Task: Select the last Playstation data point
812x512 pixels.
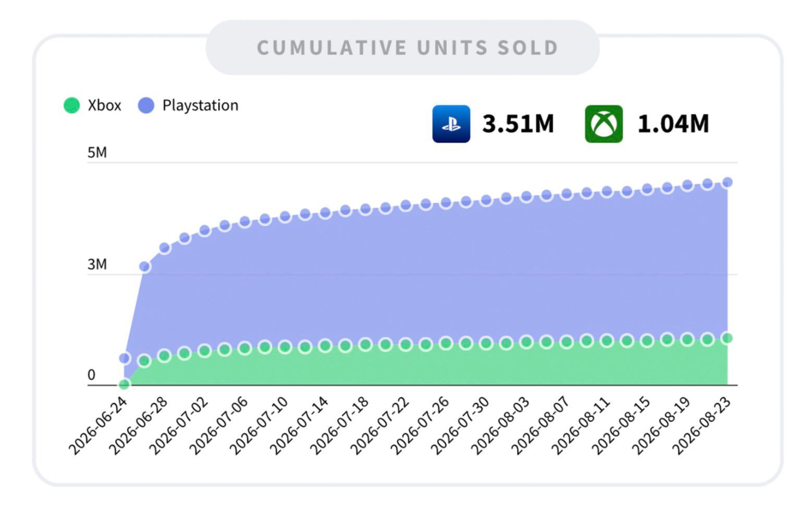Action: [728, 182]
